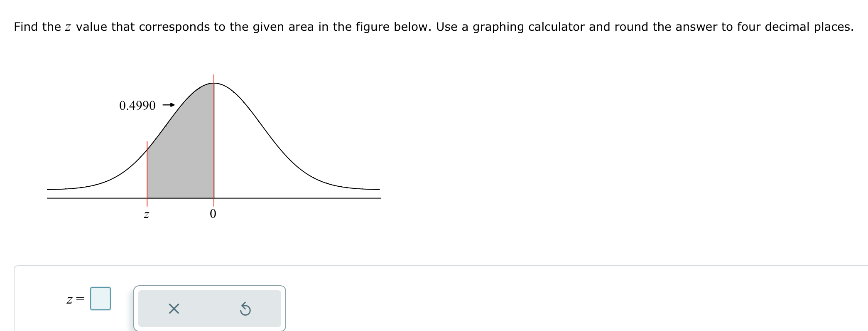Click the red vertical line at z
This screenshot has width=868, height=331.
click(148, 170)
